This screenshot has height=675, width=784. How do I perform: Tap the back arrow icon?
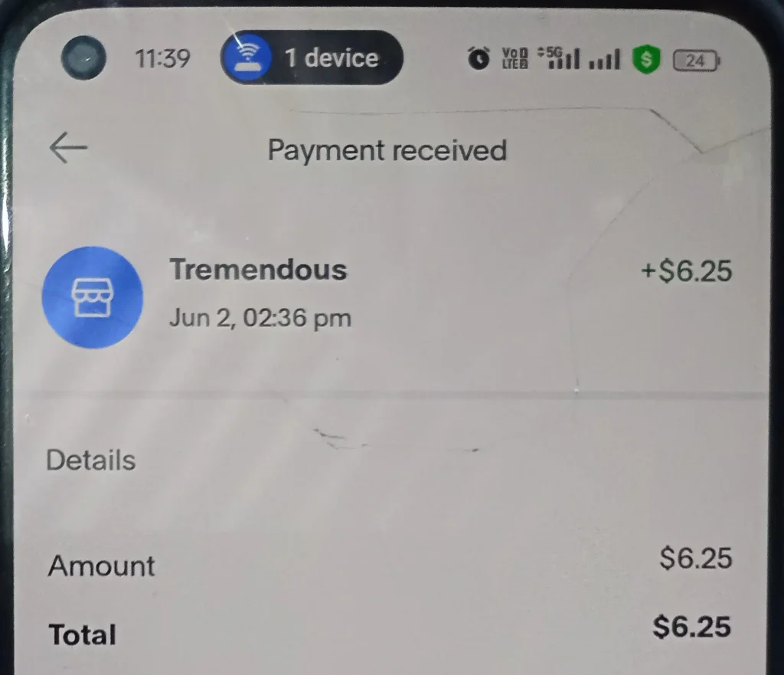(x=68, y=148)
